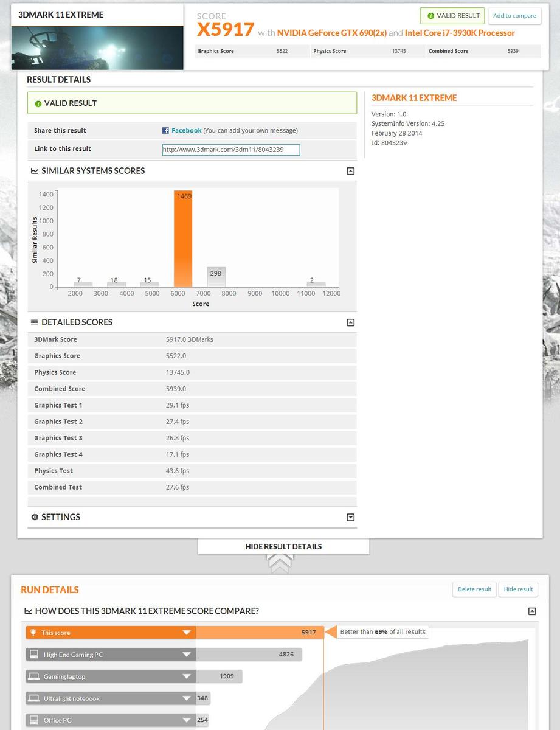
Task: Click Add to compare button
Action: click(x=514, y=16)
